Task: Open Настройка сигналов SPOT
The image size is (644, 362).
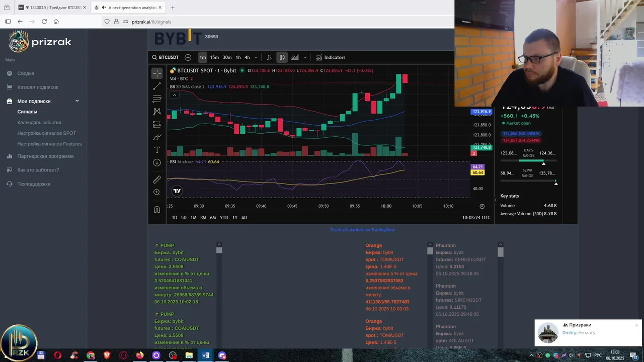Action: (47, 133)
